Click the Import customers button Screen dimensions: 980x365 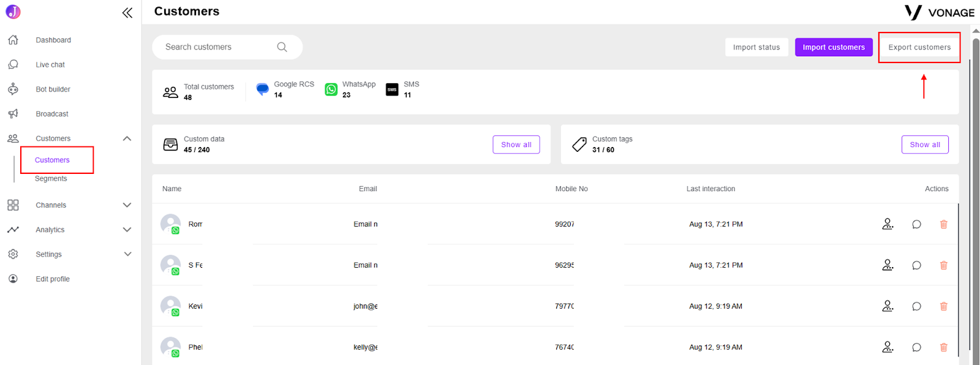pos(834,47)
